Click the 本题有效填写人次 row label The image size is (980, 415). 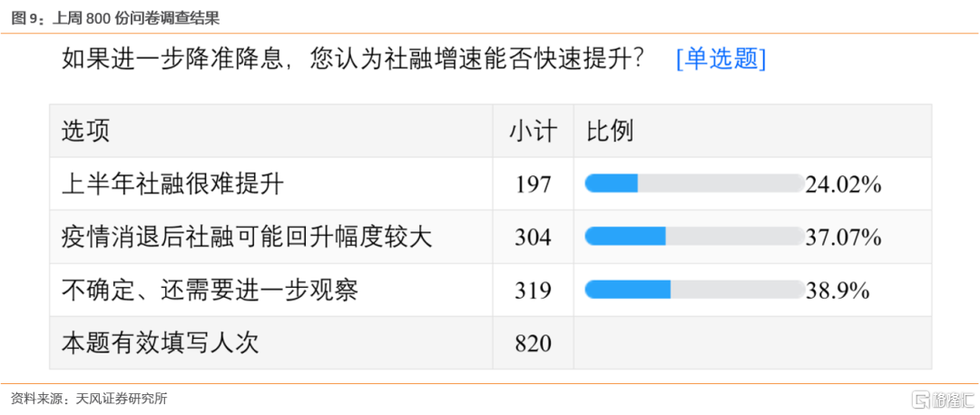coord(160,341)
